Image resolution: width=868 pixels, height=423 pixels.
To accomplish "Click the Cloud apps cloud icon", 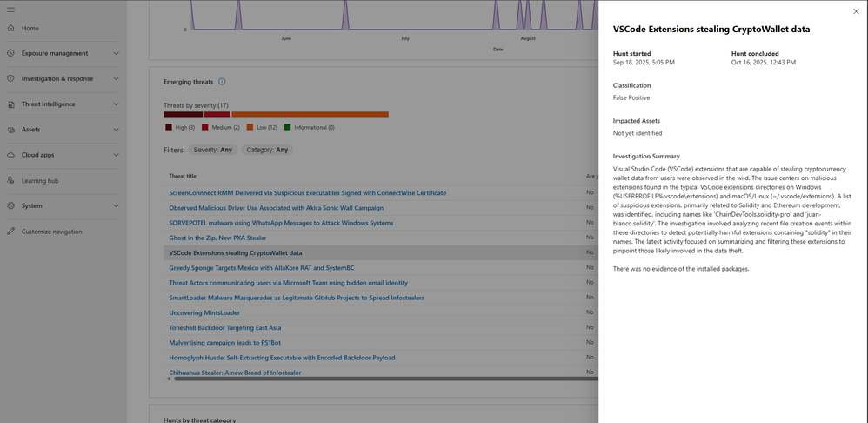I will pos(11,155).
